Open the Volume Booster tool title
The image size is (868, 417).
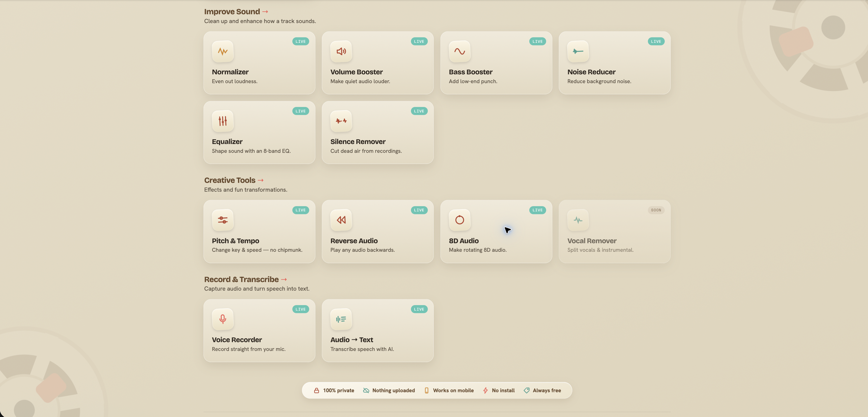pos(357,72)
